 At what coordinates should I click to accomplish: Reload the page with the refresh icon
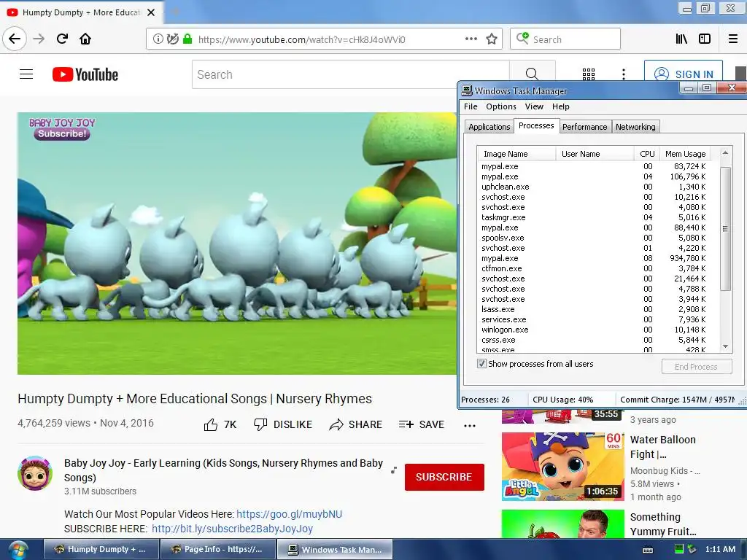62,39
